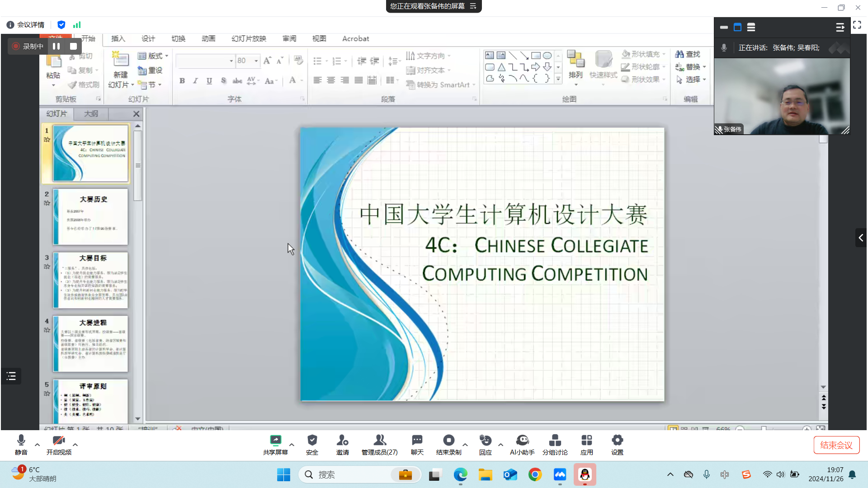Open the Apps grid icon

[586, 441]
